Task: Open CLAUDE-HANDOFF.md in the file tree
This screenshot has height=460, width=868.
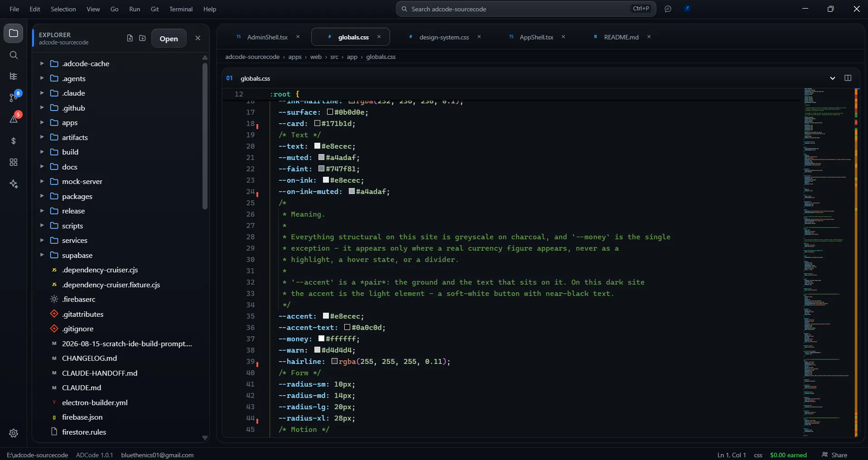Action: point(99,373)
